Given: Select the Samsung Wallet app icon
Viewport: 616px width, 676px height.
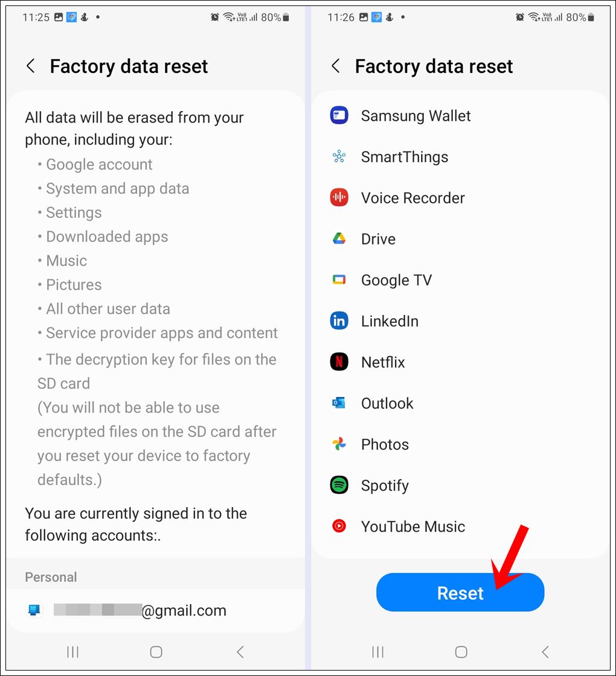Looking at the screenshot, I should (339, 115).
